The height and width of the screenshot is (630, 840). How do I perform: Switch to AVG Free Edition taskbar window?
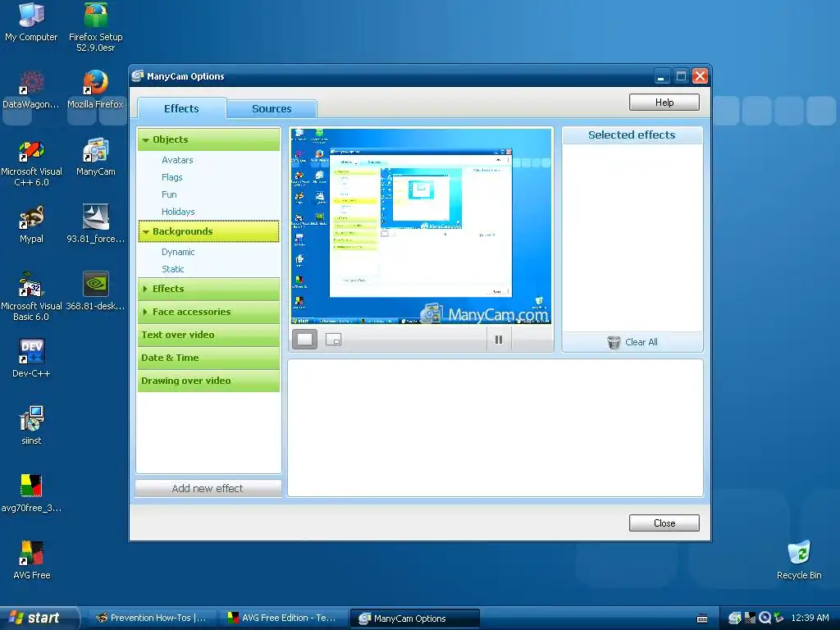[283, 619]
